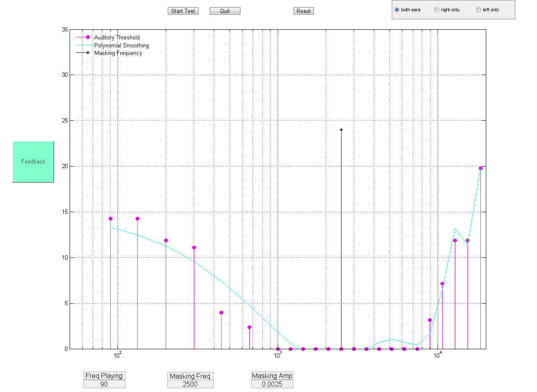
Task: Click the Masking Freq field showing 2500
Action: [190, 383]
